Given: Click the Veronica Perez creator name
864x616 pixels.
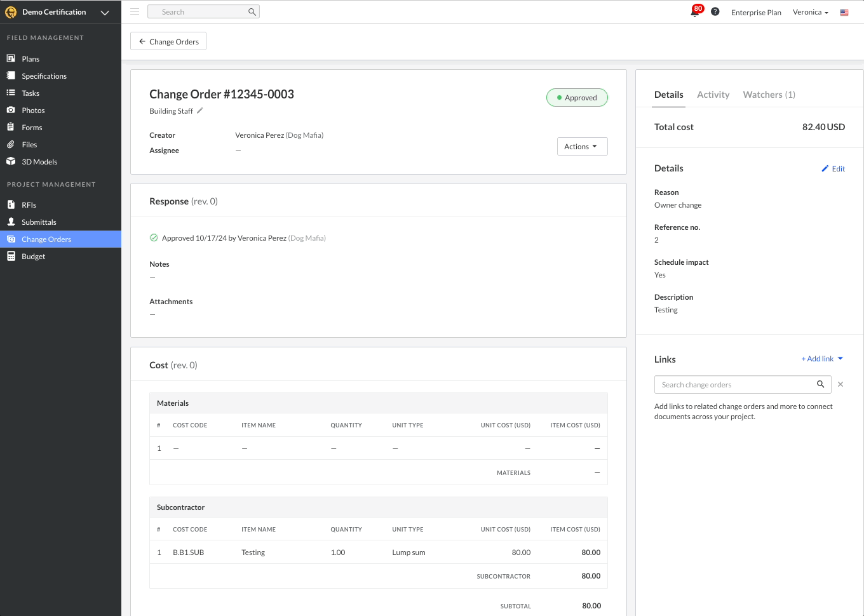Looking at the screenshot, I should (x=259, y=135).
